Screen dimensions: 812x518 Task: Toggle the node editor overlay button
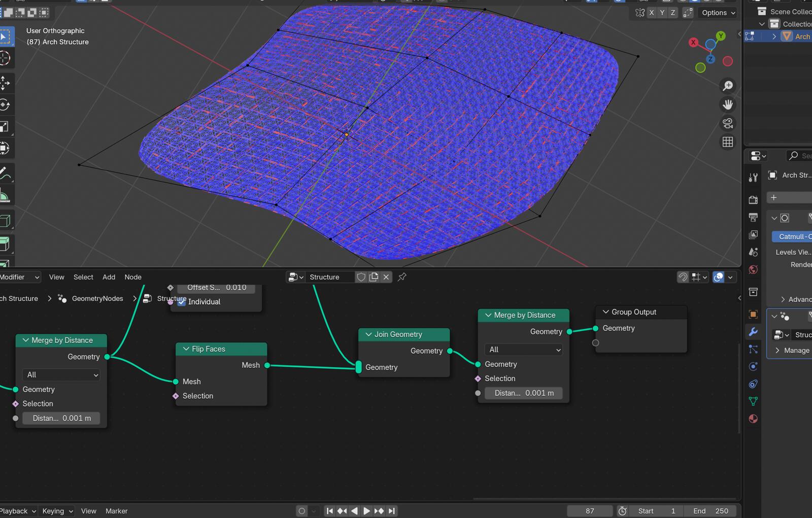click(x=718, y=277)
